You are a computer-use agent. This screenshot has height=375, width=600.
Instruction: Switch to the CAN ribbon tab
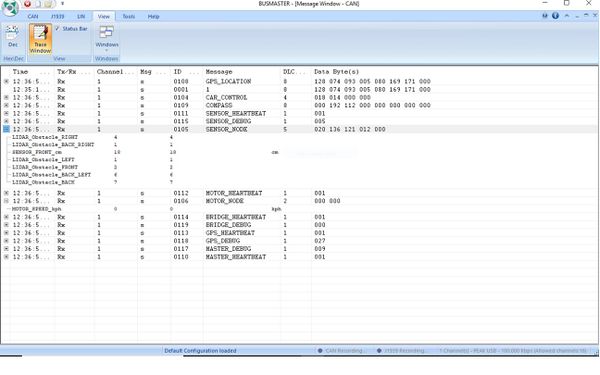(x=33, y=16)
